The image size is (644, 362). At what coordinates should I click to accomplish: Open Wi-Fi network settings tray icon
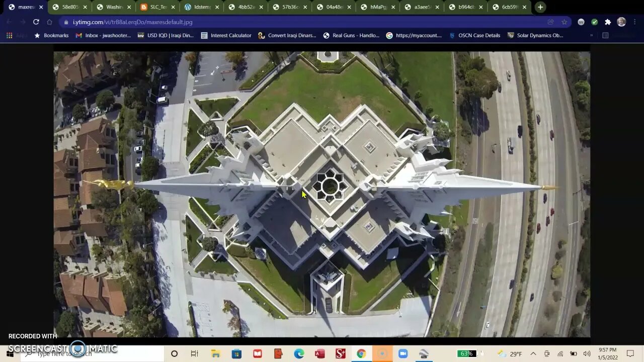coord(560,354)
